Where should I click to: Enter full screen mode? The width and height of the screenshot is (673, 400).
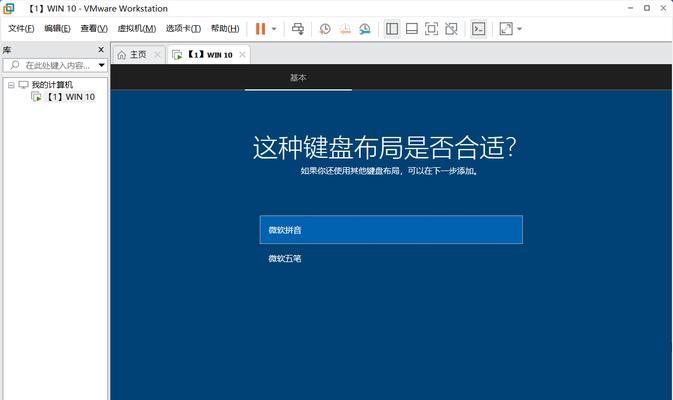coord(431,29)
